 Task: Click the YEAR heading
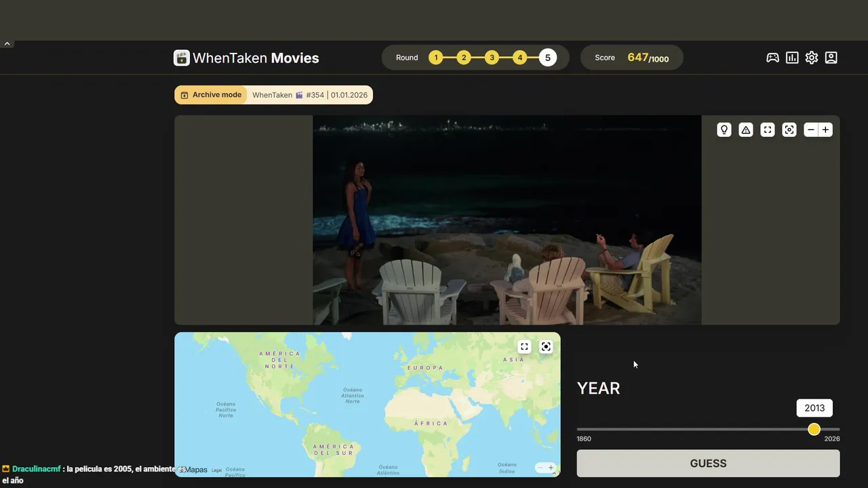pos(598,388)
